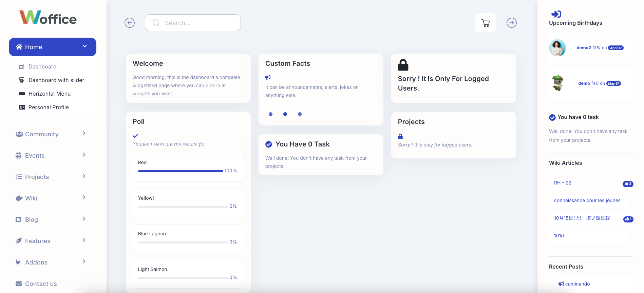The width and height of the screenshot is (644, 293).
Task: Open 'connaissance pour les jeunes' article
Action: pyautogui.click(x=587, y=200)
